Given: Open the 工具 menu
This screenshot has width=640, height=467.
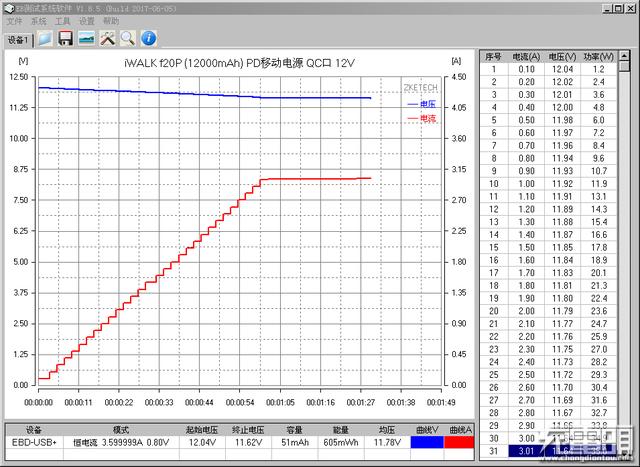Looking at the screenshot, I should [62, 21].
